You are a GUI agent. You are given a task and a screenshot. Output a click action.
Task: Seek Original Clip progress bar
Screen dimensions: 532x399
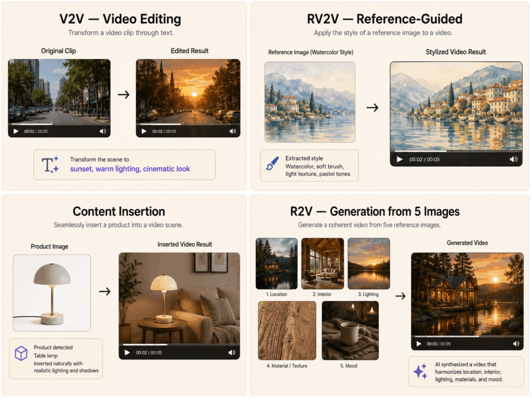pyautogui.click(x=59, y=125)
